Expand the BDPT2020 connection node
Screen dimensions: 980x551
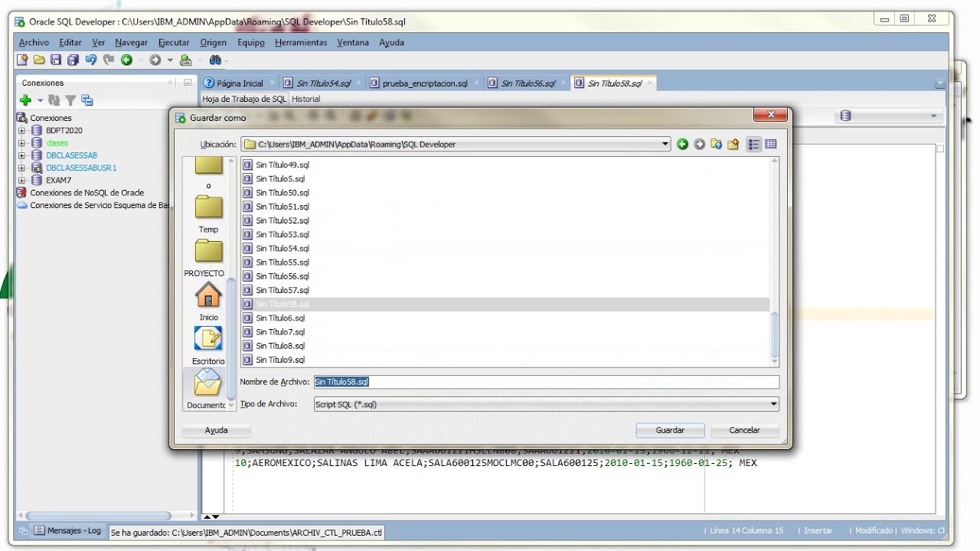(x=21, y=131)
